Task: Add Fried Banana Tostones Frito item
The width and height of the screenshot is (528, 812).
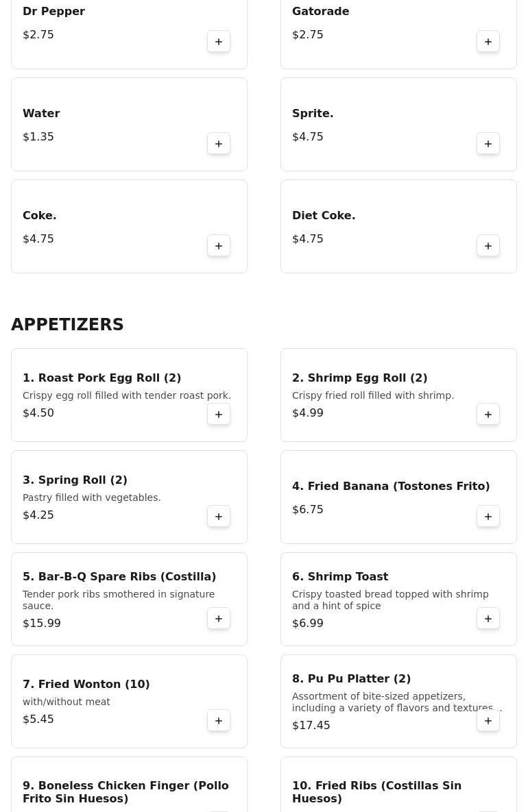Action: pyautogui.click(x=488, y=517)
